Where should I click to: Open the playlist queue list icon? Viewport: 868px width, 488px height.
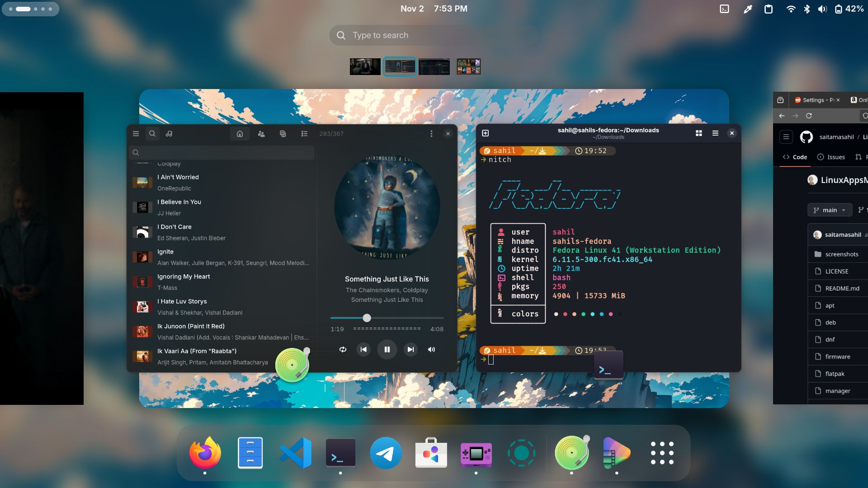305,133
